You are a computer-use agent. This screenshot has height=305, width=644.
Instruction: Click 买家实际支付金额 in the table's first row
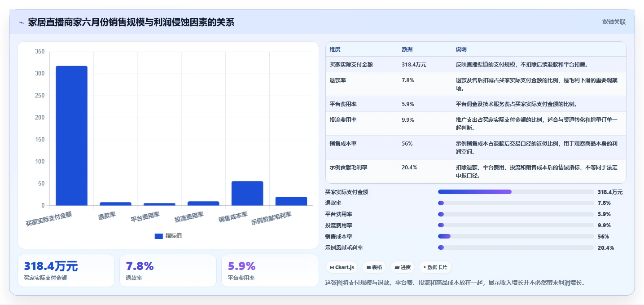(351, 65)
